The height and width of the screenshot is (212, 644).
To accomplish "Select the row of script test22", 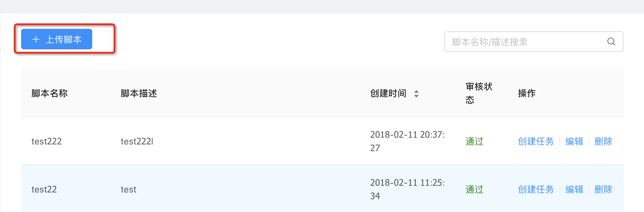I will pos(224,189).
